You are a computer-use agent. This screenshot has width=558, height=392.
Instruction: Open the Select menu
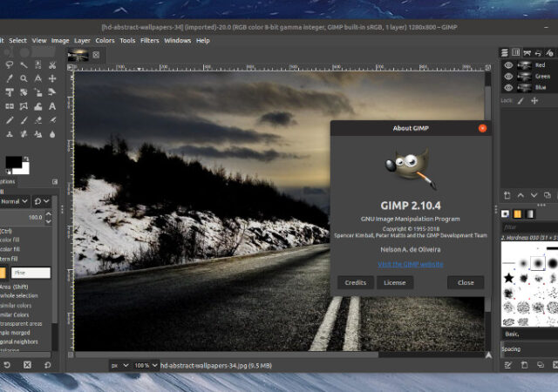[x=17, y=41]
